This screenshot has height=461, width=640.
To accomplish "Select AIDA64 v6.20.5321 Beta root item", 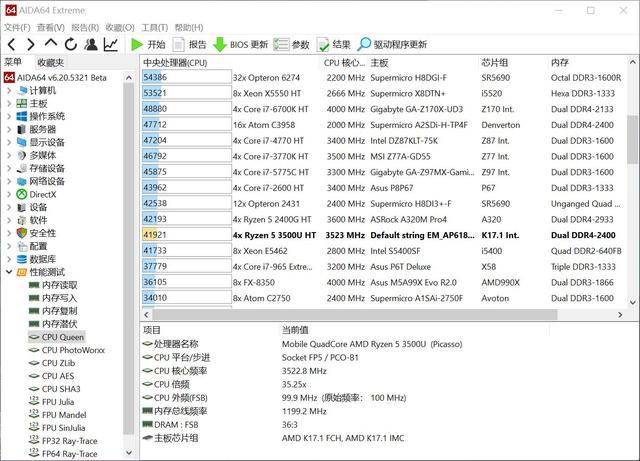I will coord(56,78).
